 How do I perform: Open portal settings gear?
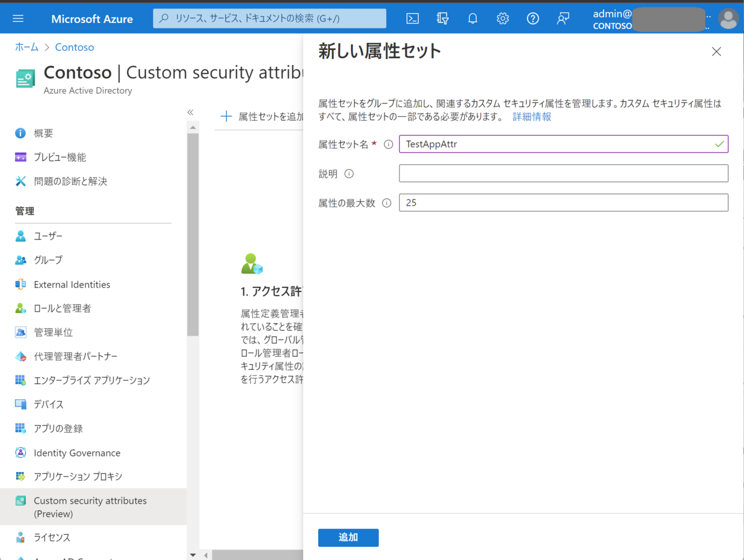[503, 19]
